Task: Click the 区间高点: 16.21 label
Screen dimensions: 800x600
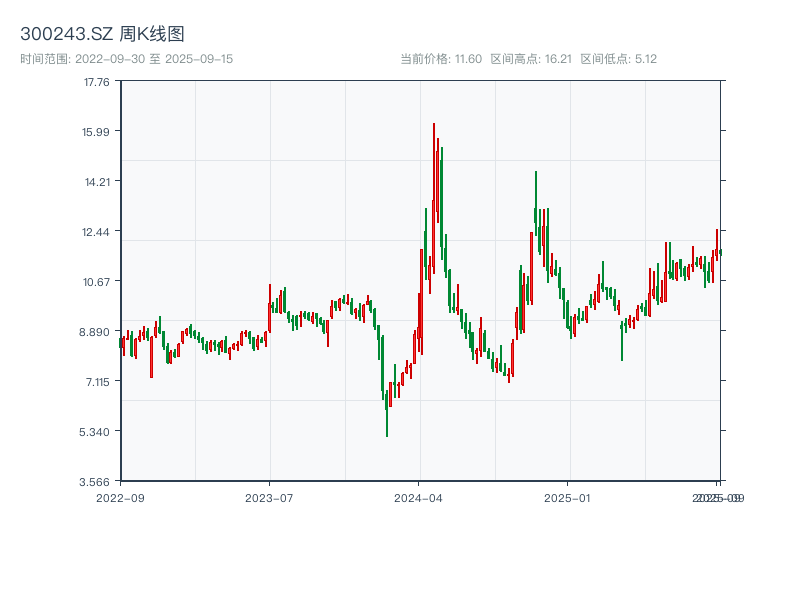Action: 531,59
